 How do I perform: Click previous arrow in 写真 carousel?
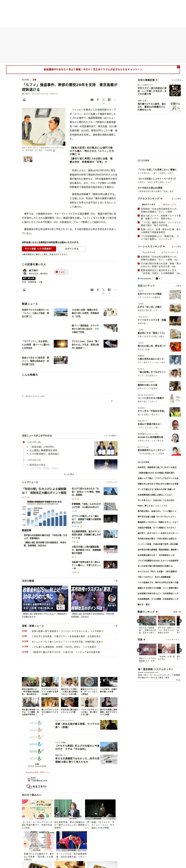[139, 650]
